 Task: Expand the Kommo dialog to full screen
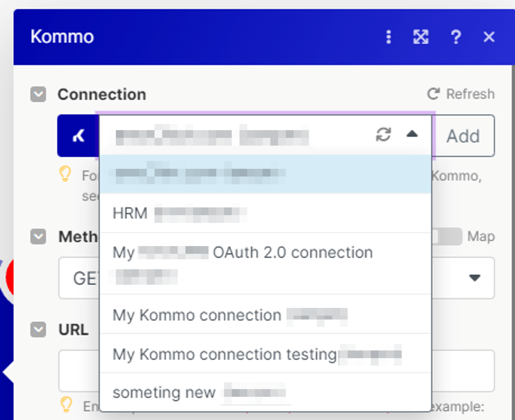click(421, 37)
